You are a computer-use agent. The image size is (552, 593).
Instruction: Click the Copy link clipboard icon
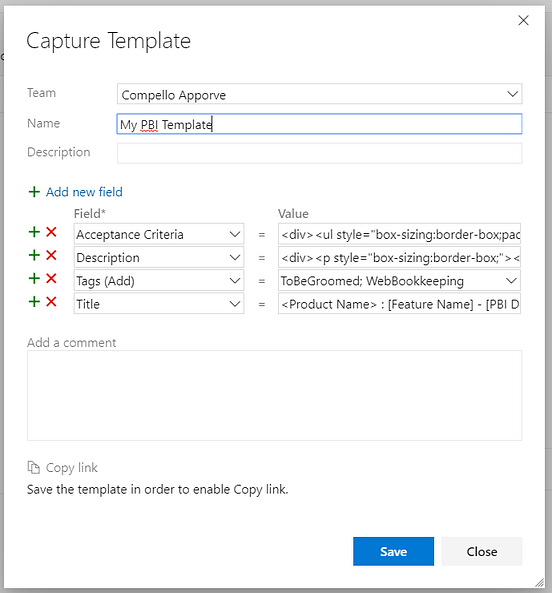[x=34, y=467]
